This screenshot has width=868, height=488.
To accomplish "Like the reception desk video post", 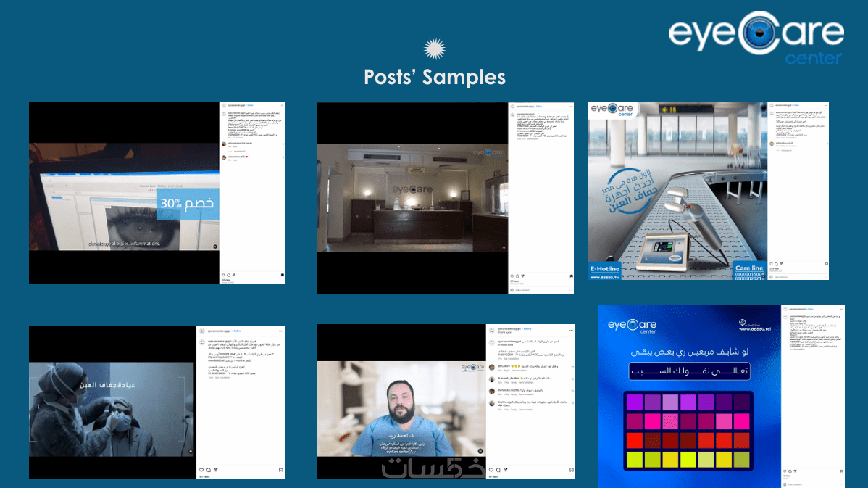I will (512, 276).
